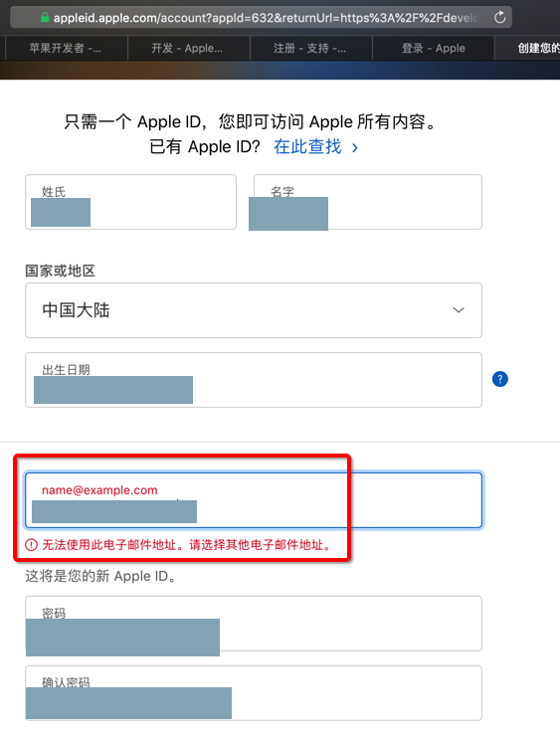Click the 密码 password field

[254, 624]
